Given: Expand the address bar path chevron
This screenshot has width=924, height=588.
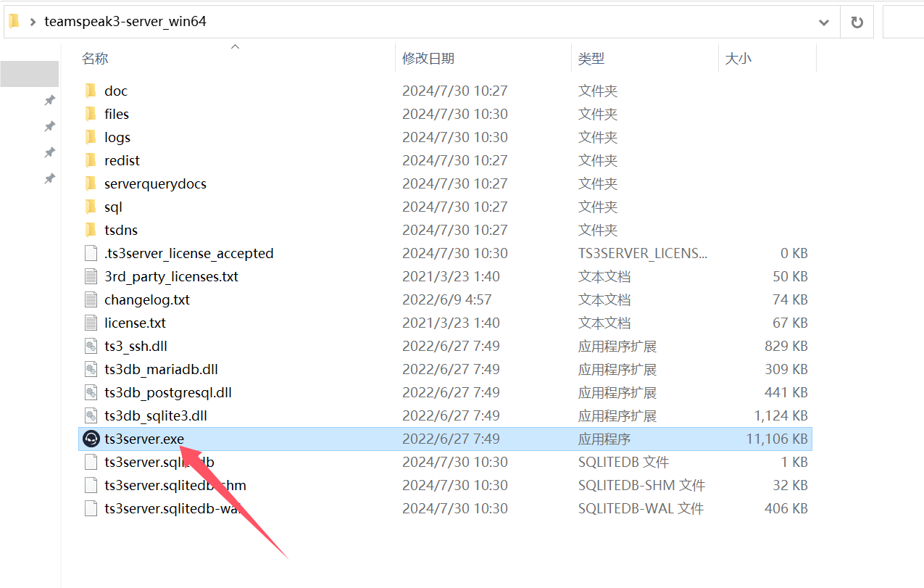Looking at the screenshot, I should (x=33, y=22).
